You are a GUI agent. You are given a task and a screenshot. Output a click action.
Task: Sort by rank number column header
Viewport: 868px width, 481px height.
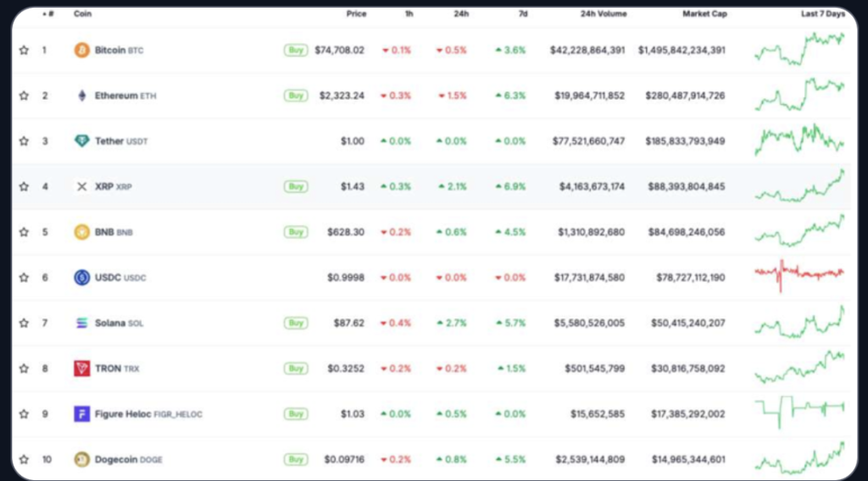(x=48, y=14)
